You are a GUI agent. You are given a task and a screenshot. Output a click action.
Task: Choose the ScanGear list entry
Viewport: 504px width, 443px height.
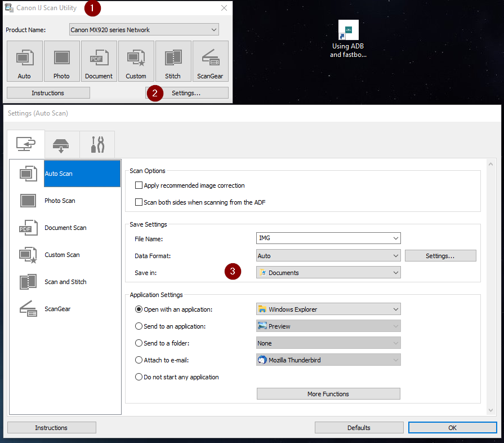click(57, 309)
